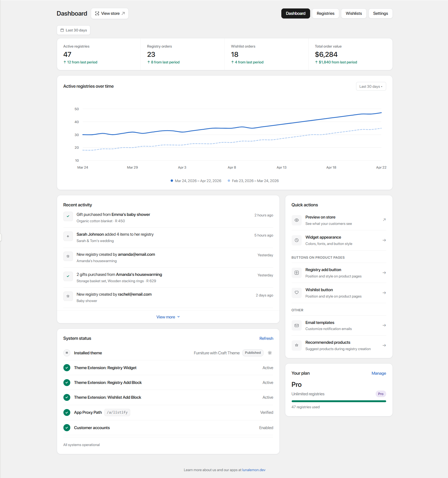Image resolution: width=448 pixels, height=478 pixels.
Task: Click the envelope icon for Email templates
Action: [x=296, y=326]
